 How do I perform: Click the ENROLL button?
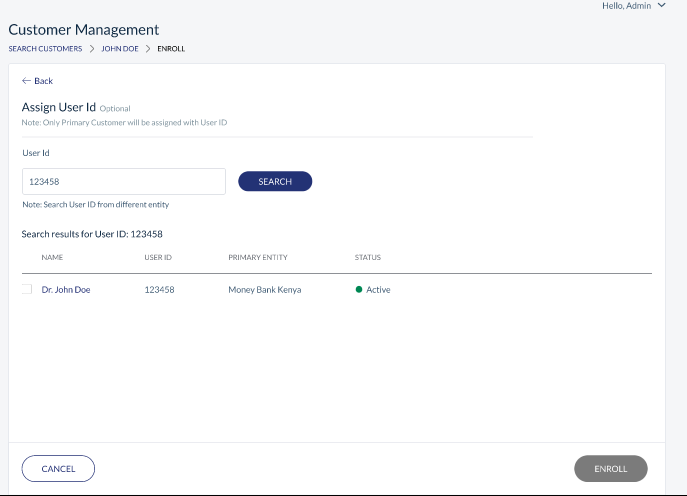point(611,469)
